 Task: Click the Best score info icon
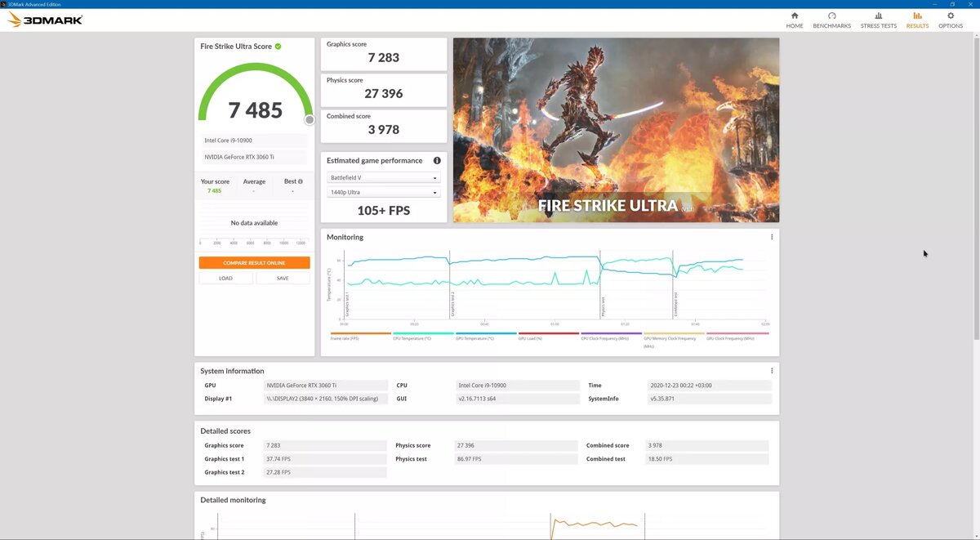tap(301, 181)
